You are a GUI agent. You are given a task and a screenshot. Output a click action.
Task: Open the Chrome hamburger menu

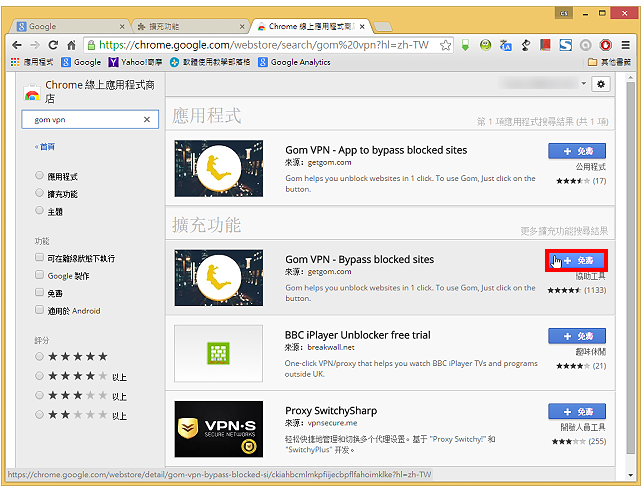tap(625, 45)
